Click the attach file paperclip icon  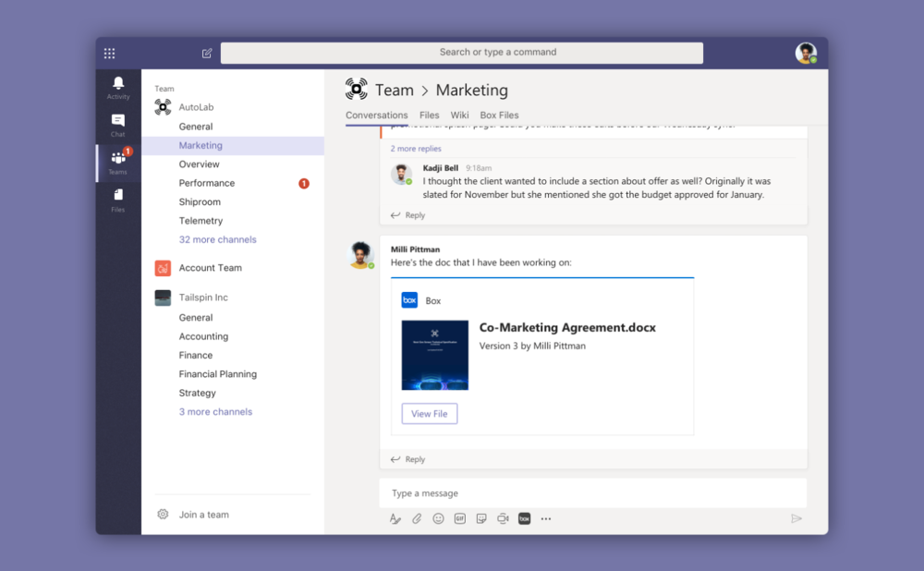[x=417, y=519]
